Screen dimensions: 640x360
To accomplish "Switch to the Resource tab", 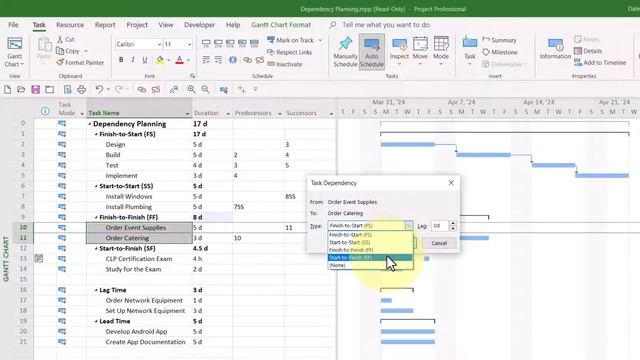I will (70, 25).
